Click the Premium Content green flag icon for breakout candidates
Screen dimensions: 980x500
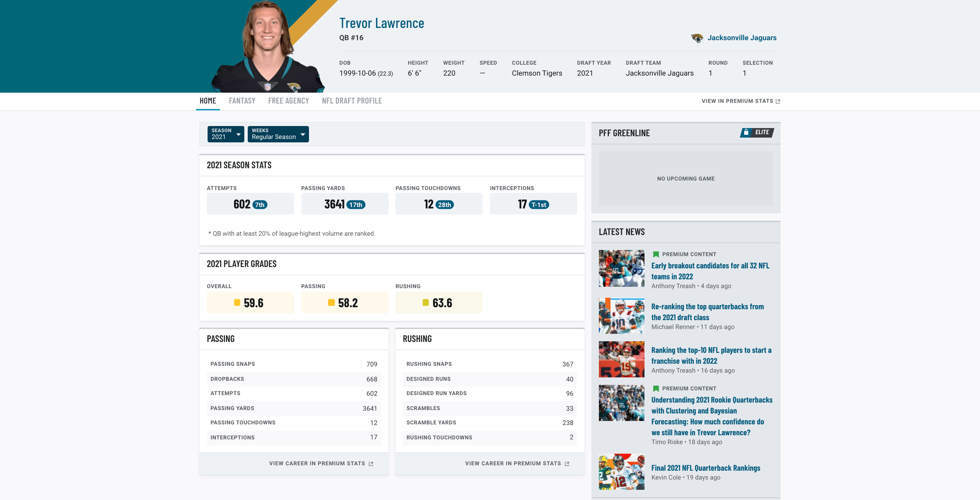click(x=655, y=253)
